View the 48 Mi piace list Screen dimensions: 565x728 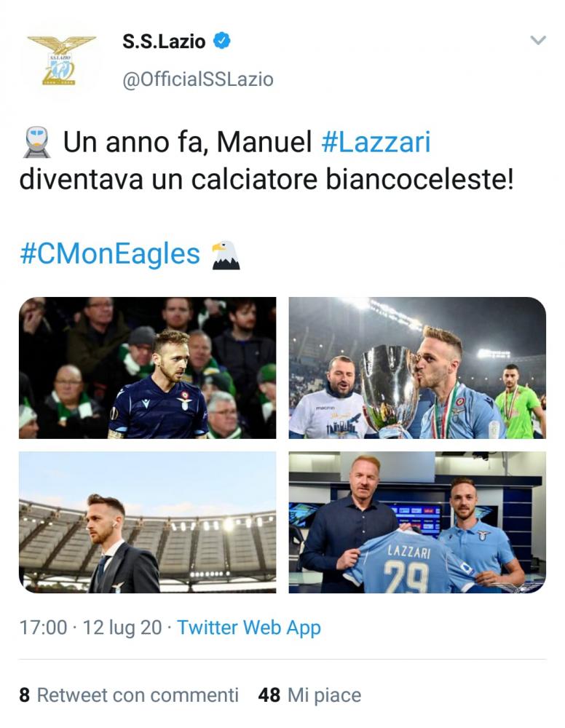(309, 695)
